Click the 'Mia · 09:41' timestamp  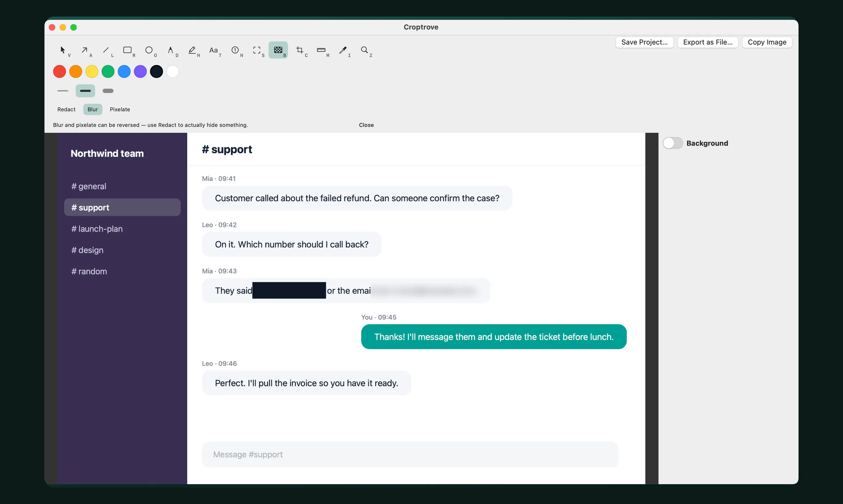click(x=219, y=179)
